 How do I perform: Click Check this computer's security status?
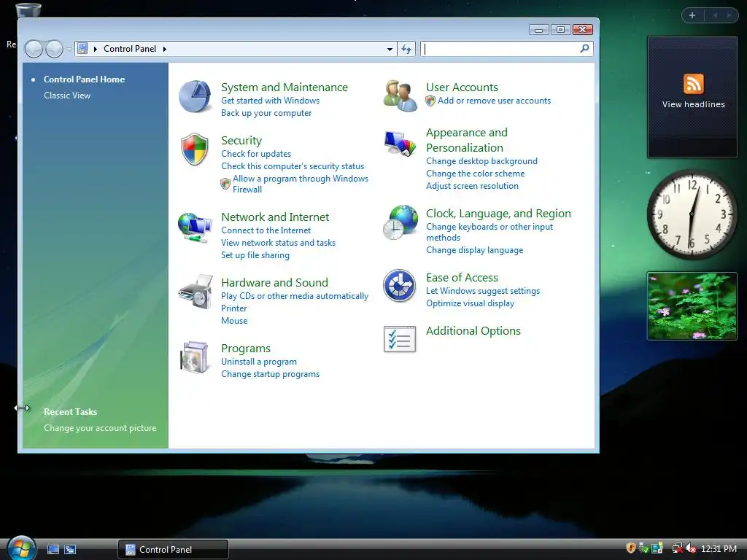click(293, 166)
